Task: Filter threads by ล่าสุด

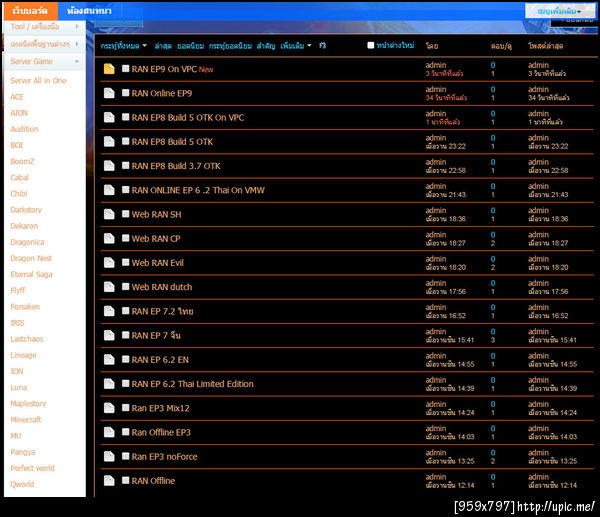Action: point(163,46)
